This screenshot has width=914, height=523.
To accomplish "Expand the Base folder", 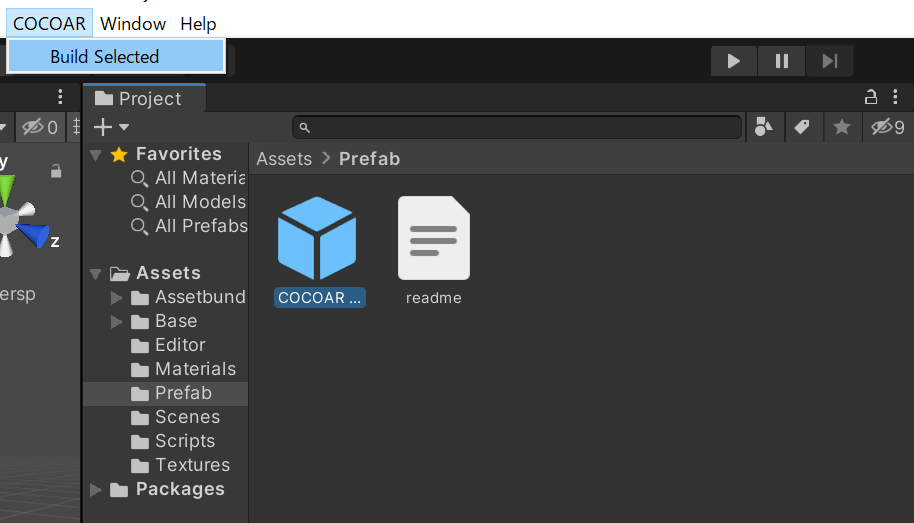I will pyautogui.click(x=117, y=321).
